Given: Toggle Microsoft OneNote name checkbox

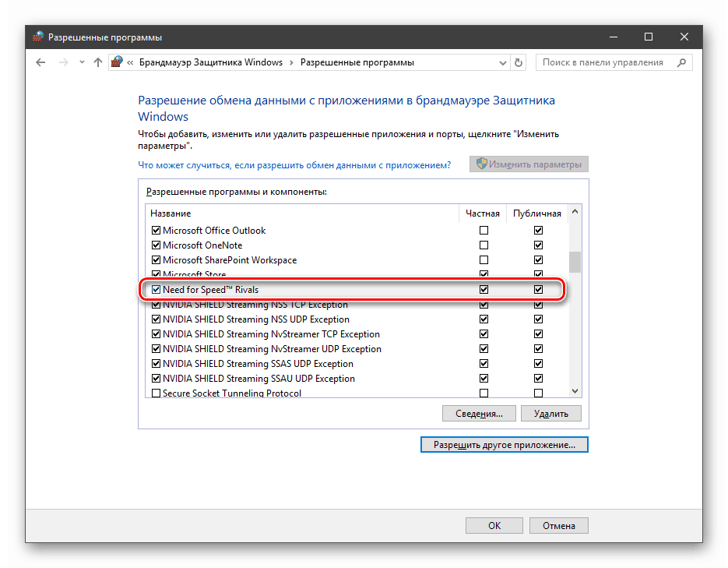Looking at the screenshot, I should 156,245.
